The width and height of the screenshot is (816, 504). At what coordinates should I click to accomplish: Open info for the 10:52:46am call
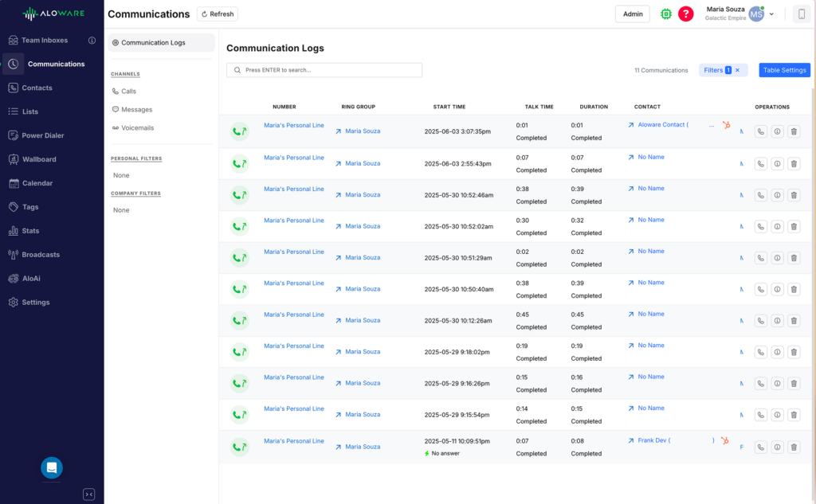pos(777,195)
